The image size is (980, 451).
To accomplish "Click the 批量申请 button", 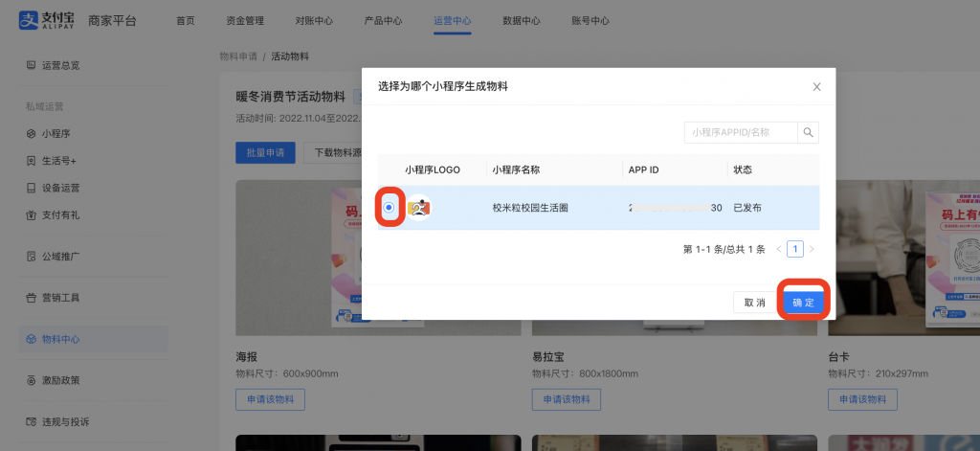I will [266, 152].
